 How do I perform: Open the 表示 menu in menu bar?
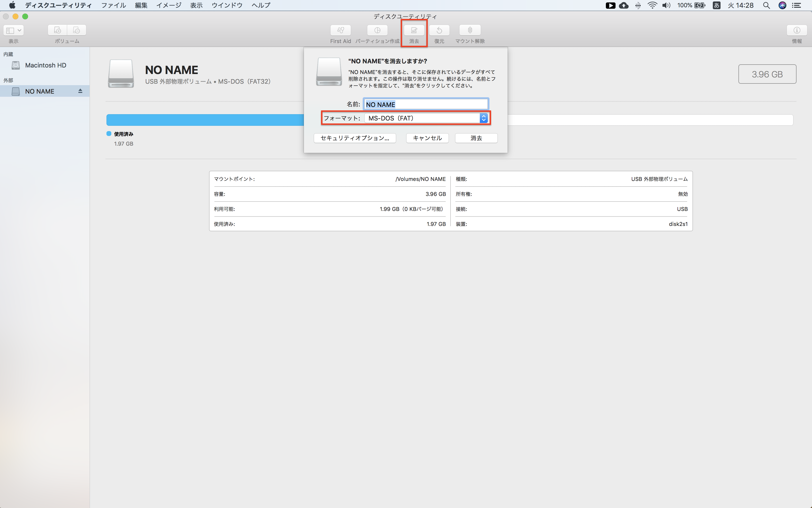(196, 5)
